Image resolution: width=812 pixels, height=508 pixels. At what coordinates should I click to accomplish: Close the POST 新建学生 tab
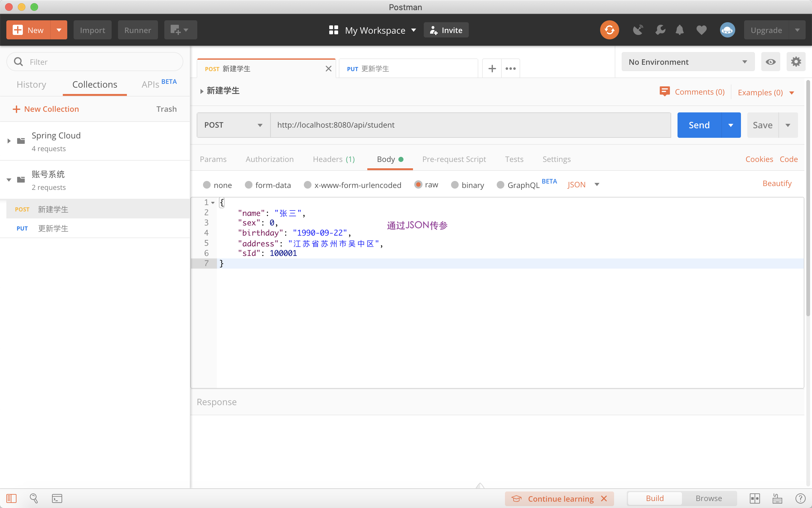pyautogui.click(x=329, y=69)
